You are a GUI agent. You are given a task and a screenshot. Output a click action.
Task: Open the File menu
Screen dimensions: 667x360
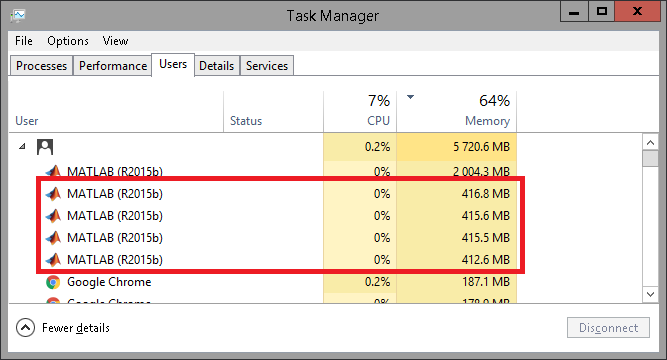coord(24,41)
